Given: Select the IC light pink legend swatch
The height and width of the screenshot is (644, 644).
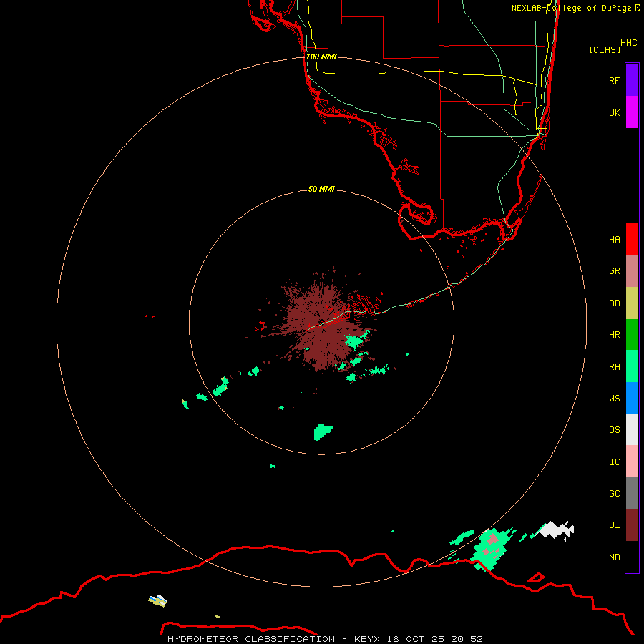Looking at the screenshot, I should click(x=632, y=462).
